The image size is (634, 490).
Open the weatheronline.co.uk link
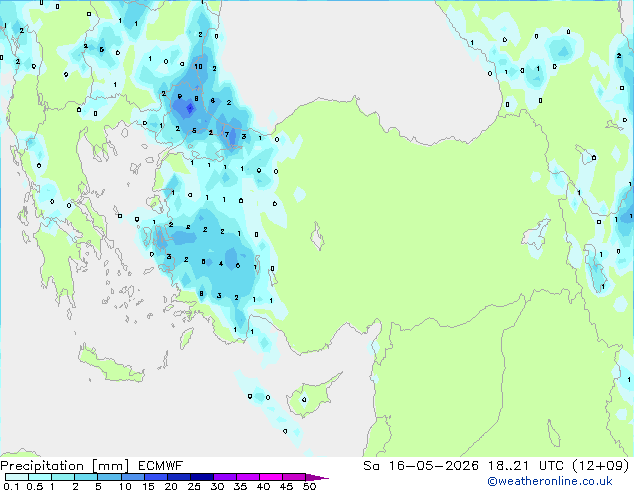point(550,481)
